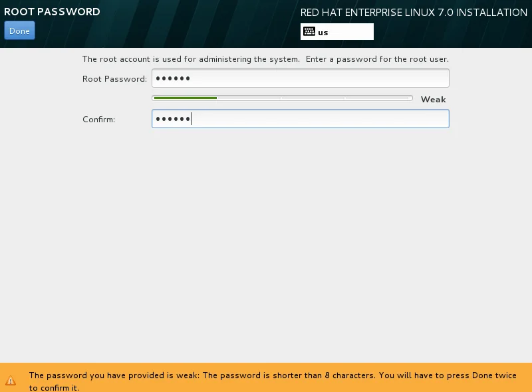532x392 pixels.
Task: Click the second empty strength bar segment
Action: pyautogui.click(x=249, y=98)
